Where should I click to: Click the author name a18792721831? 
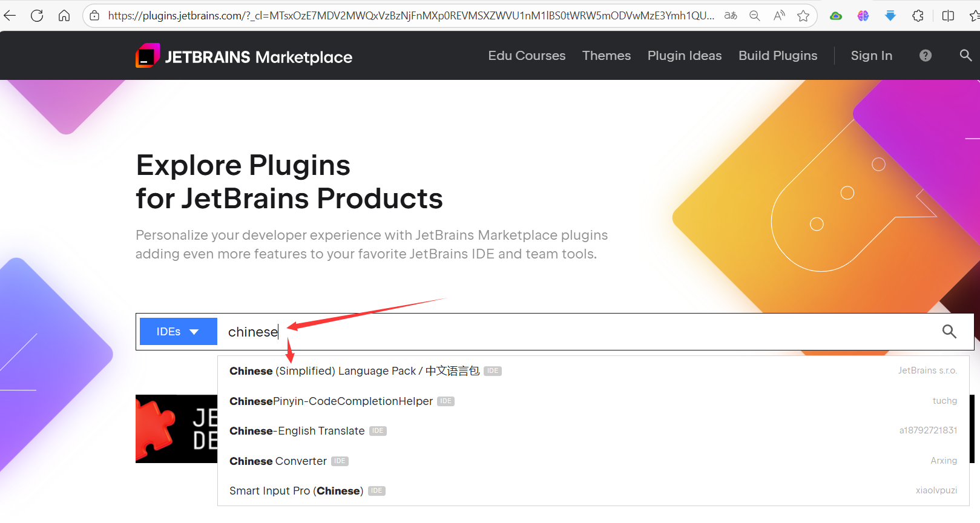[x=928, y=430]
